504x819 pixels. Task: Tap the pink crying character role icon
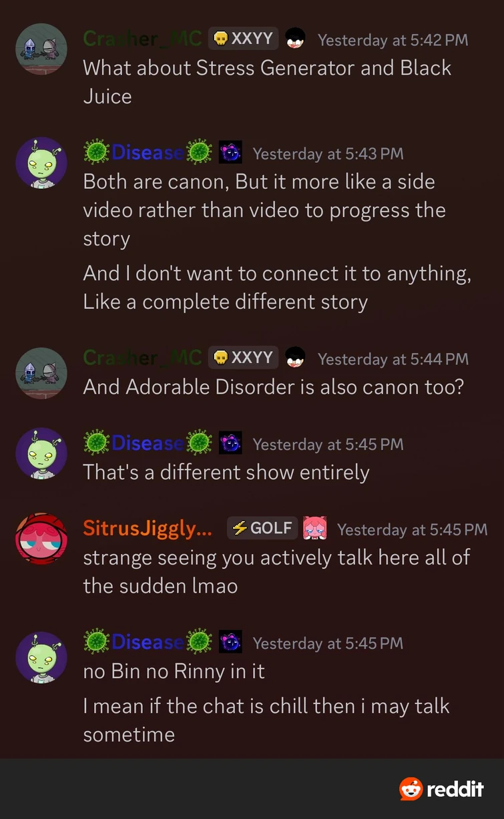coord(314,528)
